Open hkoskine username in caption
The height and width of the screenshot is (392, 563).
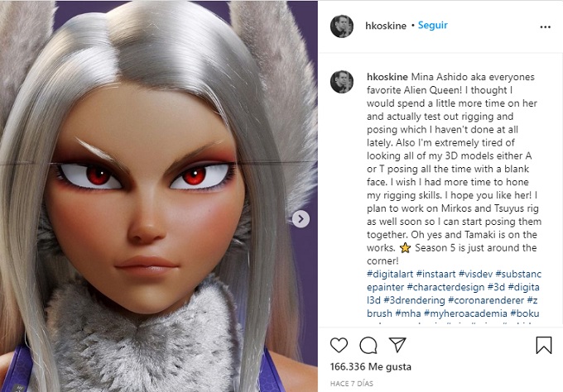[387, 77]
